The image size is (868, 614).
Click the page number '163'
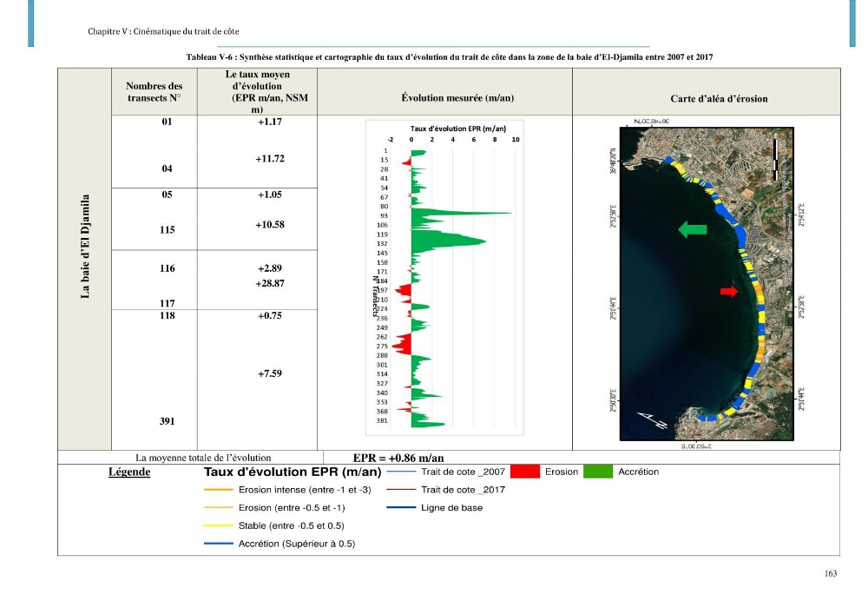click(831, 573)
